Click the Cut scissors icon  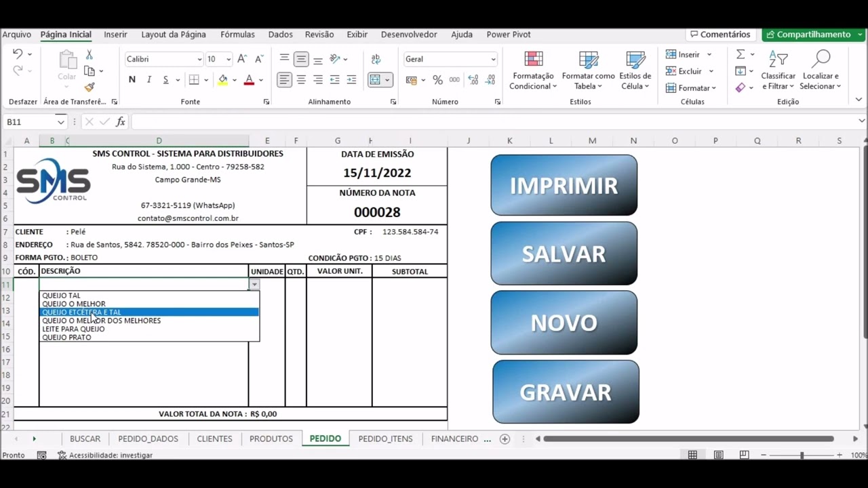click(89, 54)
